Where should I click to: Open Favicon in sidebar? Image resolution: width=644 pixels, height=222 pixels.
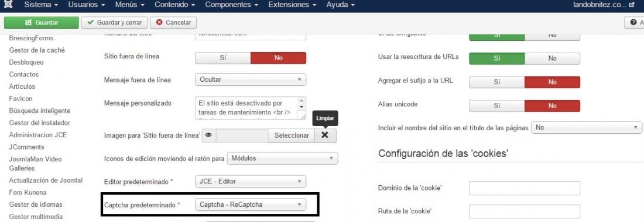(x=20, y=99)
